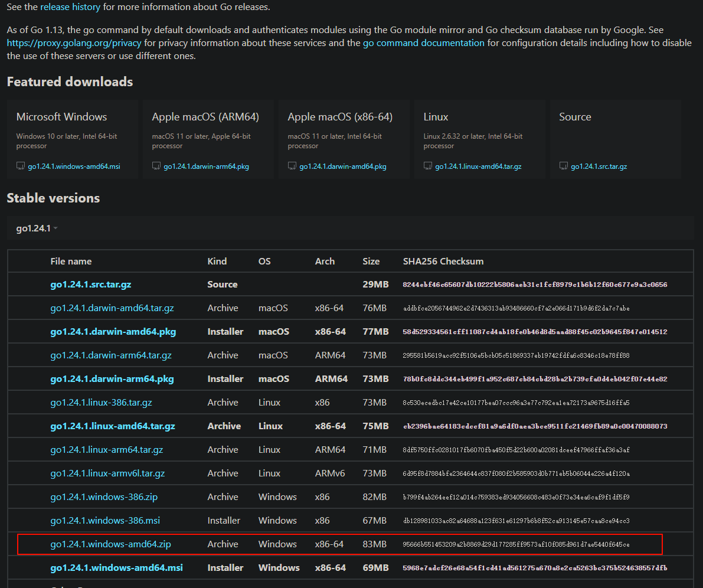The width and height of the screenshot is (703, 588).
Task: Click the Stable versions heading
Action: coord(53,198)
